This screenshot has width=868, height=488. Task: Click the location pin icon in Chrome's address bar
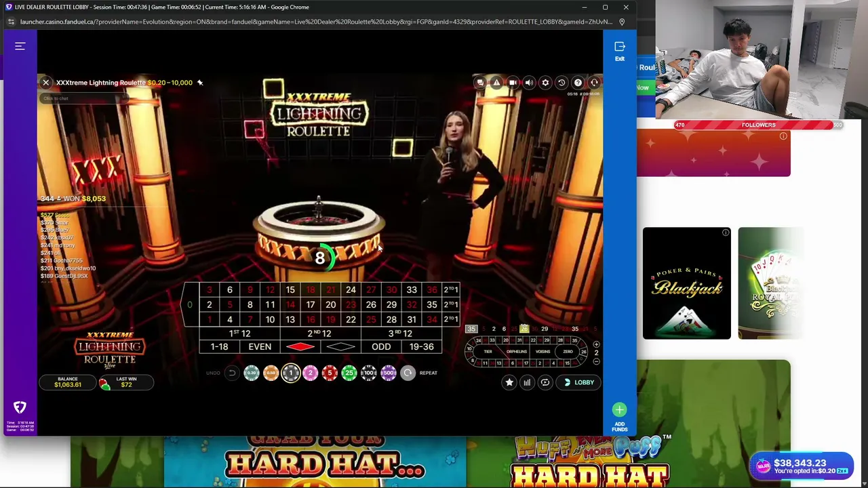(x=622, y=22)
